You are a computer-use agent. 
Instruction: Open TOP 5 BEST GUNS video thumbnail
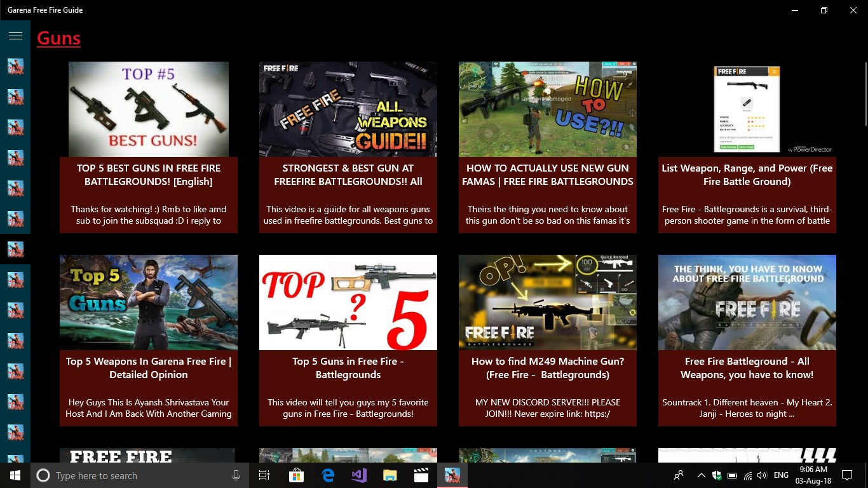(x=149, y=109)
